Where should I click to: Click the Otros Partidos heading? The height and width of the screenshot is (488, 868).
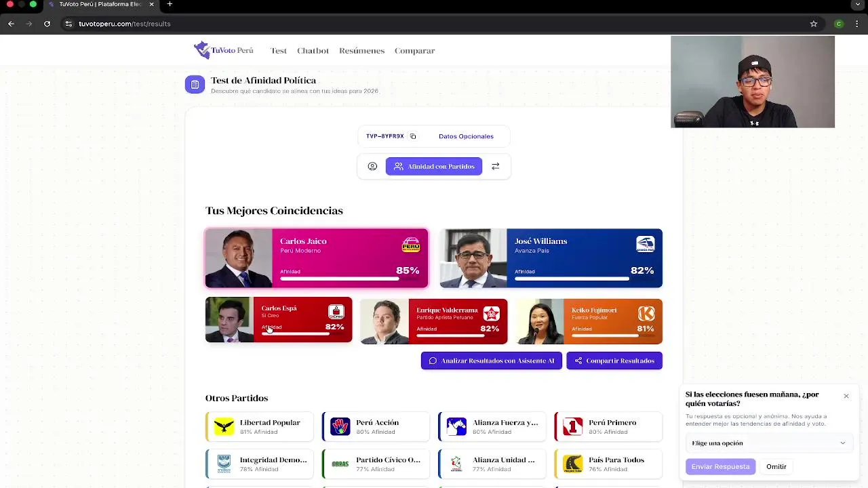[237, 398]
